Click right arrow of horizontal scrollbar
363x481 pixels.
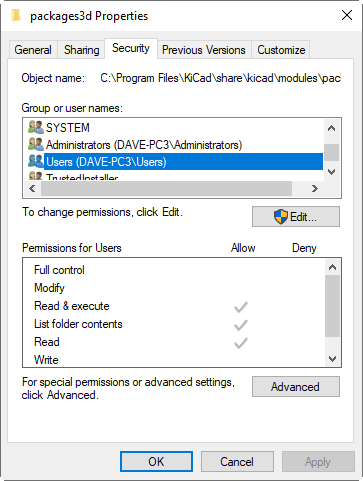(x=315, y=189)
